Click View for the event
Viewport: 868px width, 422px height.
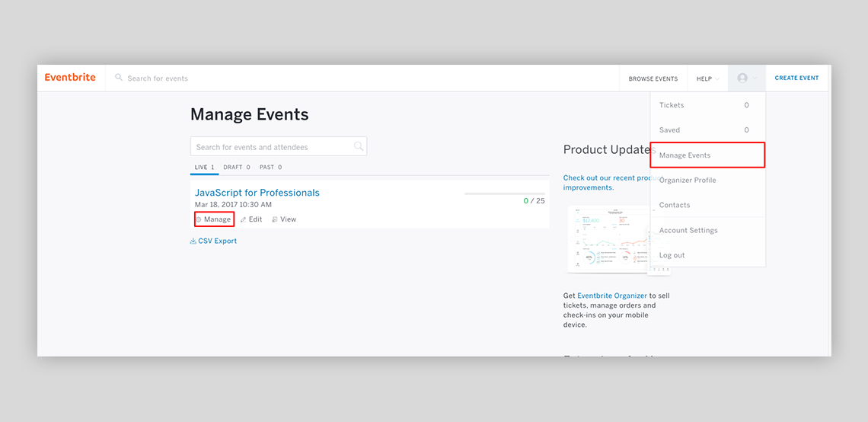click(284, 219)
